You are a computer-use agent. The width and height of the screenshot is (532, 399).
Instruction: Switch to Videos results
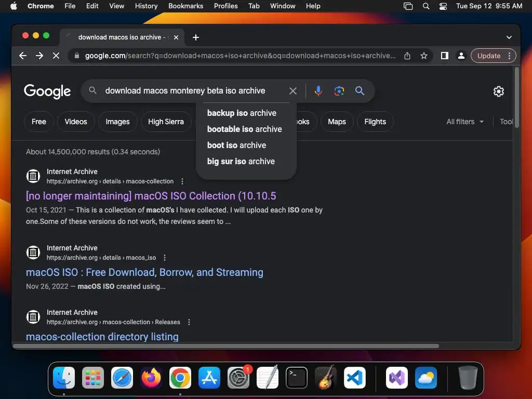pos(76,122)
